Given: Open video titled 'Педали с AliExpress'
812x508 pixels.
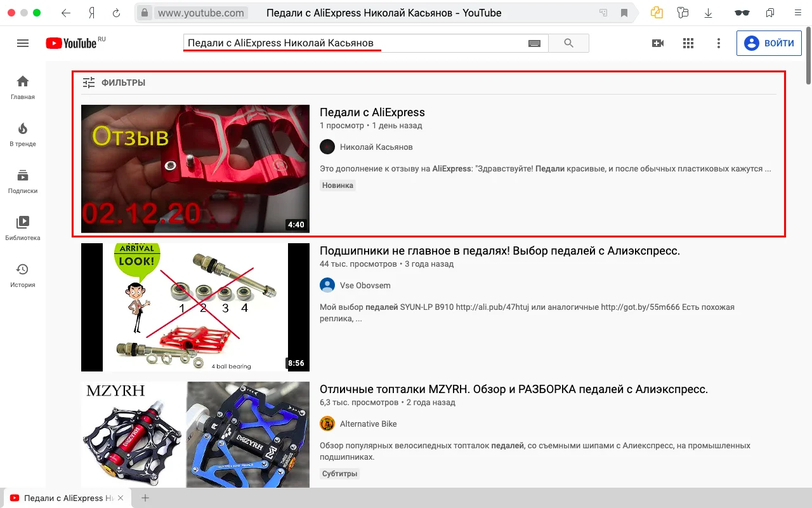Looking at the screenshot, I should [x=372, y=112].
